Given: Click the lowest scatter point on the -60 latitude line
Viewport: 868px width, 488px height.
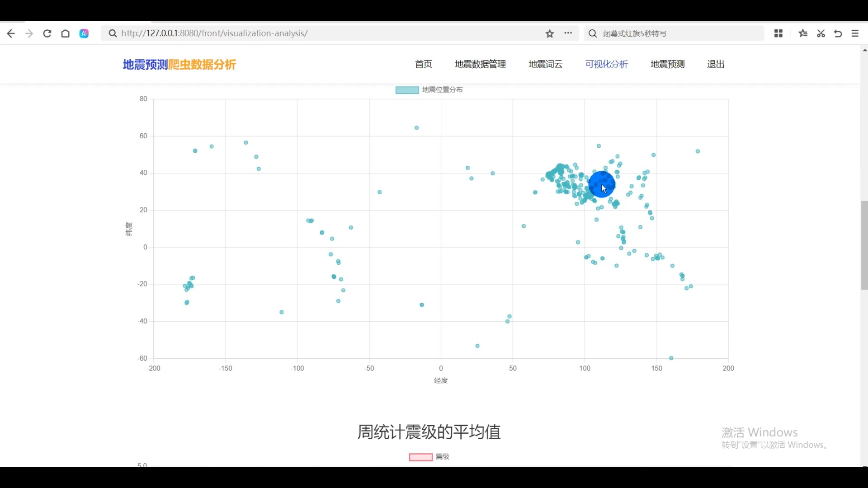Looking at the screenshot, I should click(671, 358).
